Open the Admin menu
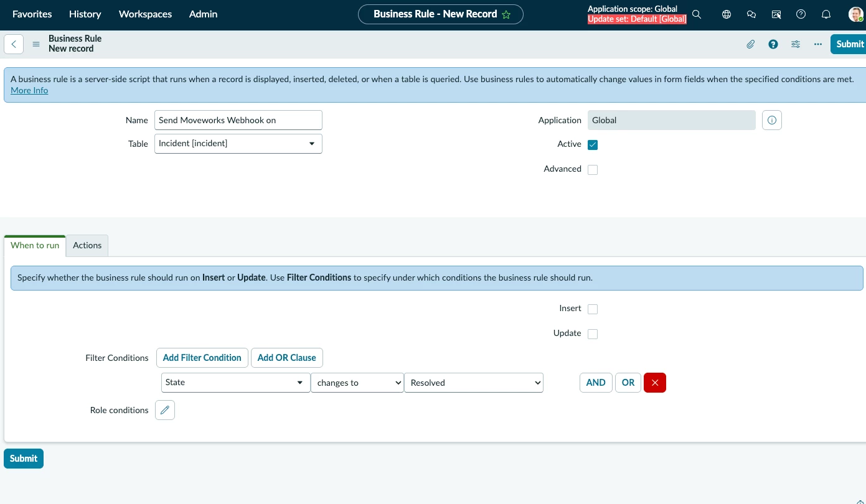 (204, 14)
